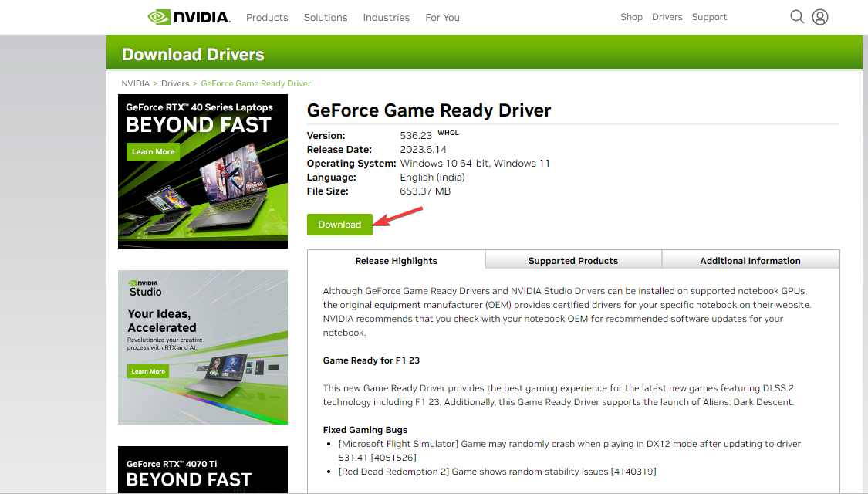Click the Red Dead Redemption 2 bug entry
Image resolution: width=868 pixels, height=494 pixels.
click(497, 472)
